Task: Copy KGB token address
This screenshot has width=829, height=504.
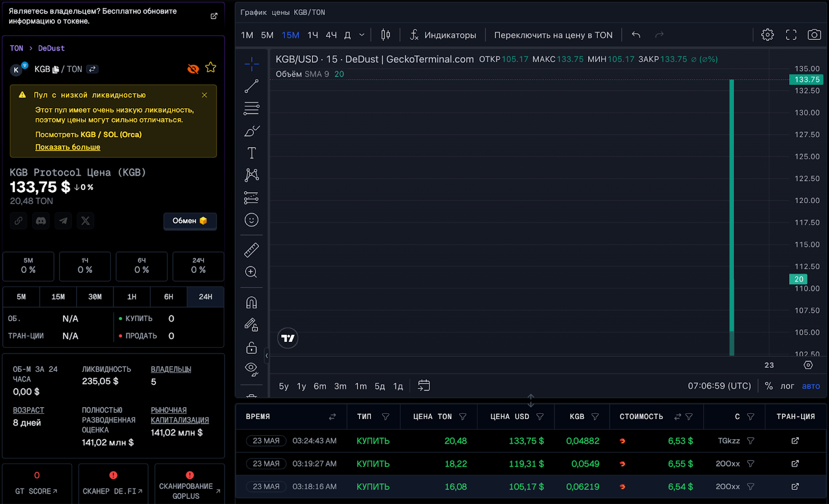Action: click(x=56, y=69)
